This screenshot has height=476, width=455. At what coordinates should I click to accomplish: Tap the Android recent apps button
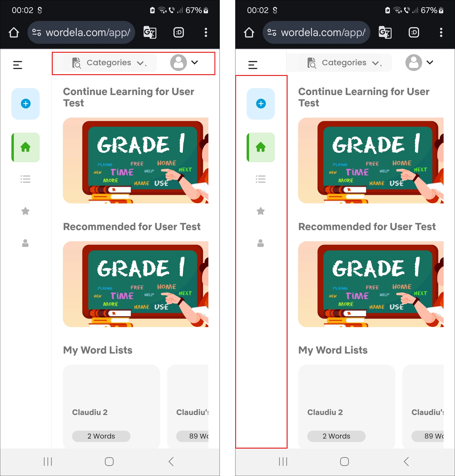click(48, 461)
